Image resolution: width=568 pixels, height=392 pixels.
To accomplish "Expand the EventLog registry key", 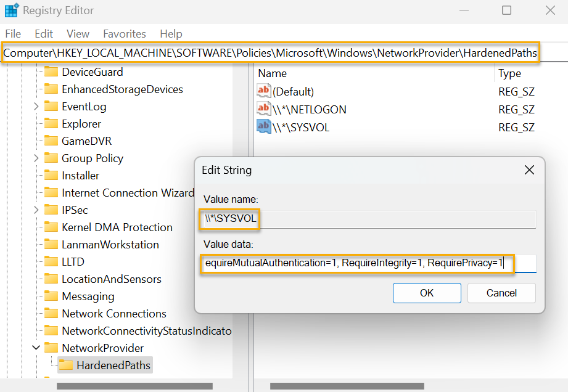I will pyautogui.click(x=36, y=106).
